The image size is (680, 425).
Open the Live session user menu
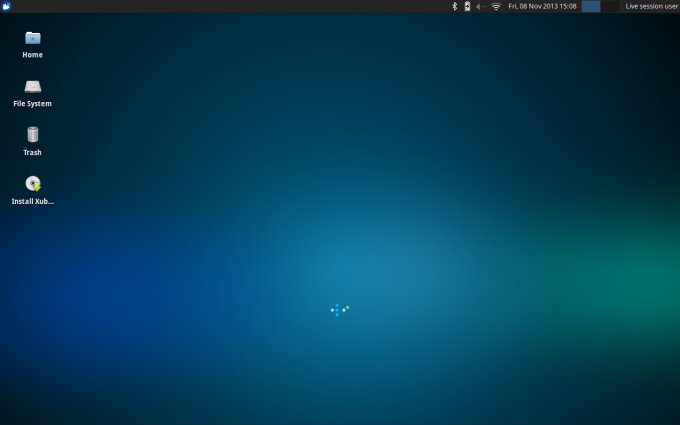tap(651, 7)
